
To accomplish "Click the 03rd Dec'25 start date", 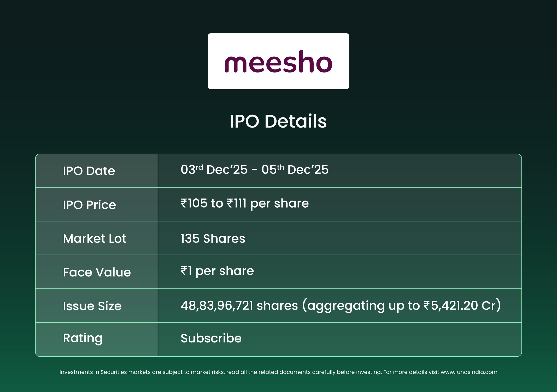I will [214, 170].
